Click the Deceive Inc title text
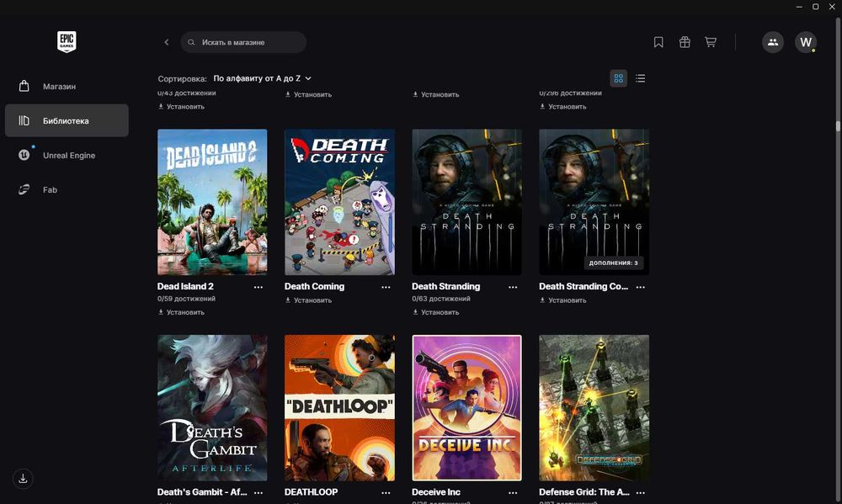Image resolution: width=842 pixels, height=504 pixels. 436,491
